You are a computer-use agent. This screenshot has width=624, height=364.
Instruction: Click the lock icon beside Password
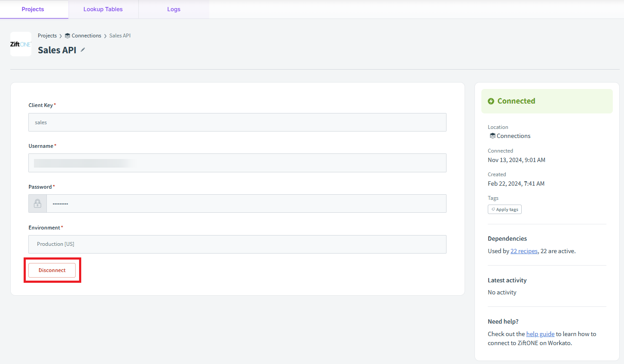coord(37,203)
